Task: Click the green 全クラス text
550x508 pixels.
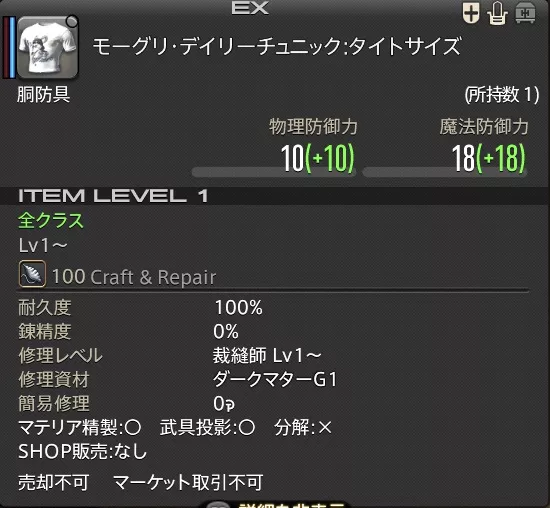Action: click(51, 220)
